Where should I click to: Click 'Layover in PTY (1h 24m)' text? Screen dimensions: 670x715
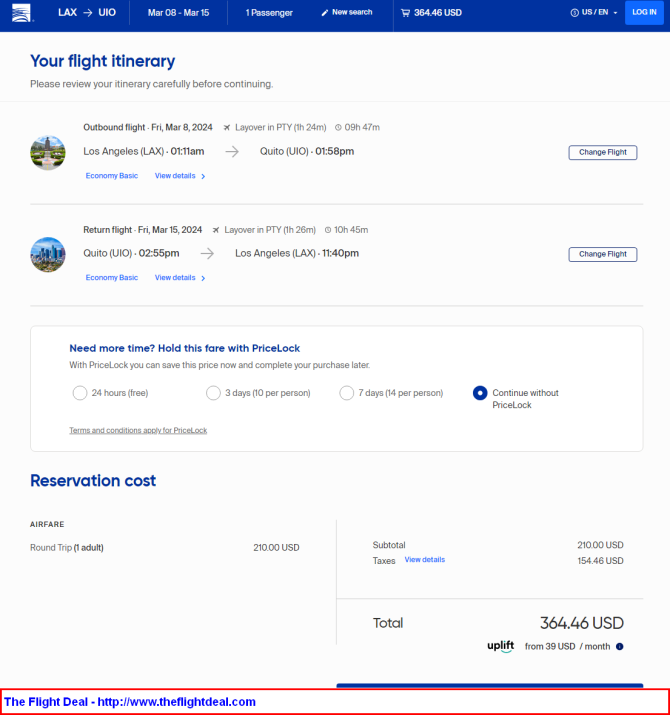pyautogui.click(x=281, y=128)
